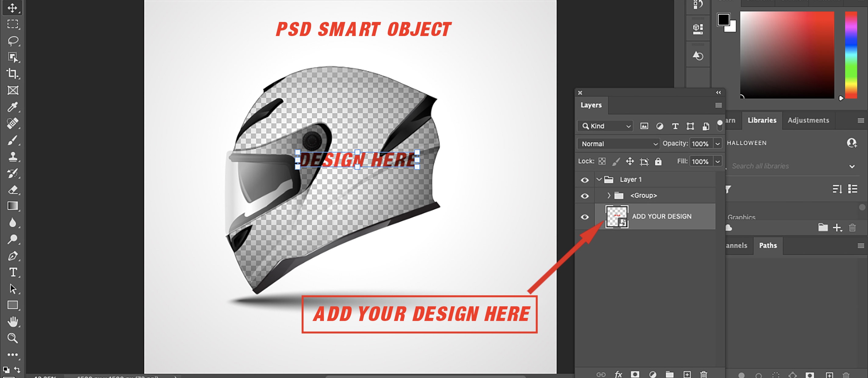
Task: Open layer styles with the fx icon
Action: 618,374
